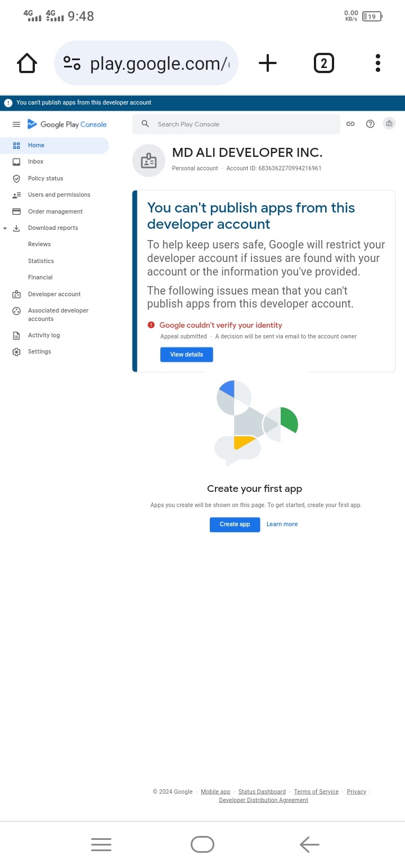Screen dimensions: 405x868
Task: Open Mobile app footer link
Action: tap(215, 792)
